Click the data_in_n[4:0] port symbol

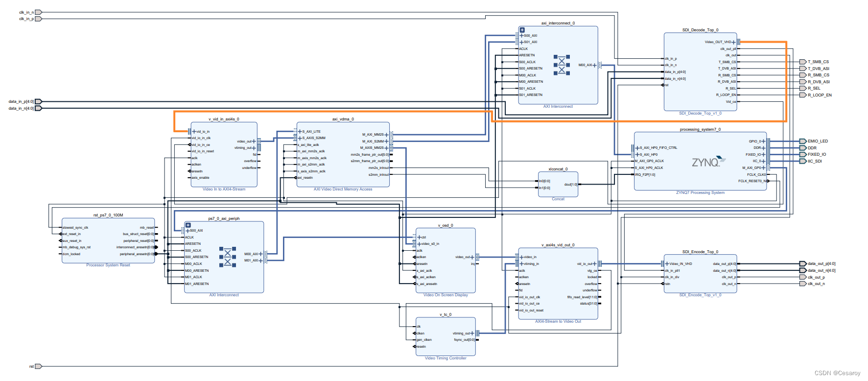(38, 108)
